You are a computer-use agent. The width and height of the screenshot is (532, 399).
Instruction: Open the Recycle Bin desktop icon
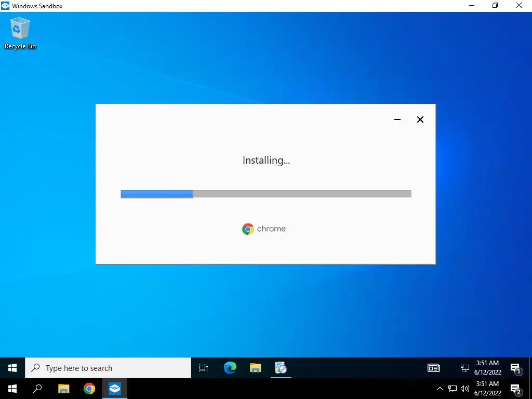click(x=20, y=33)
